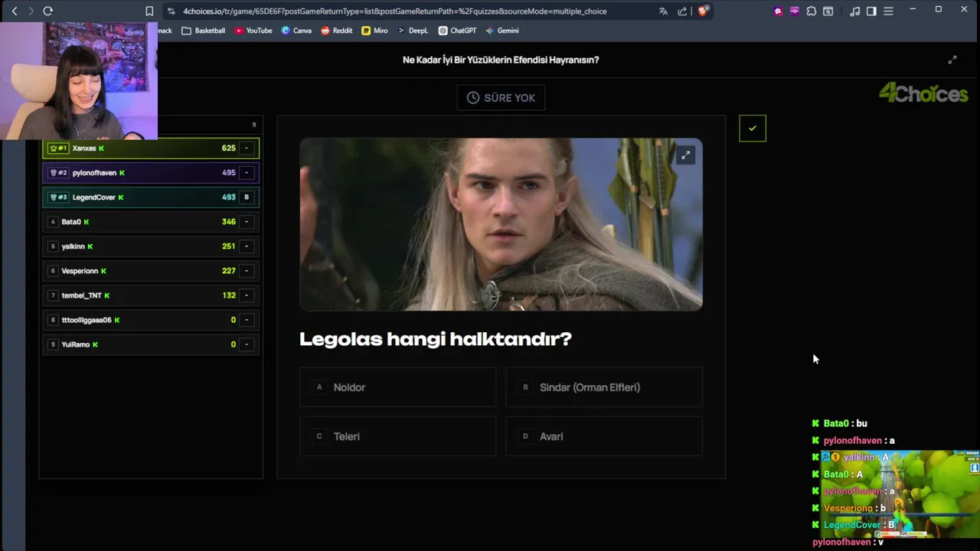The width and height of the screenshot is (980, 551).
Task: Click Xanxas's score 625
Action: pos(228,148)
